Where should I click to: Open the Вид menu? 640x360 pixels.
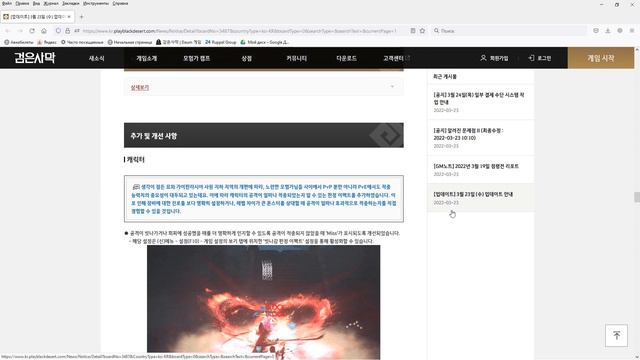(36, 3)
